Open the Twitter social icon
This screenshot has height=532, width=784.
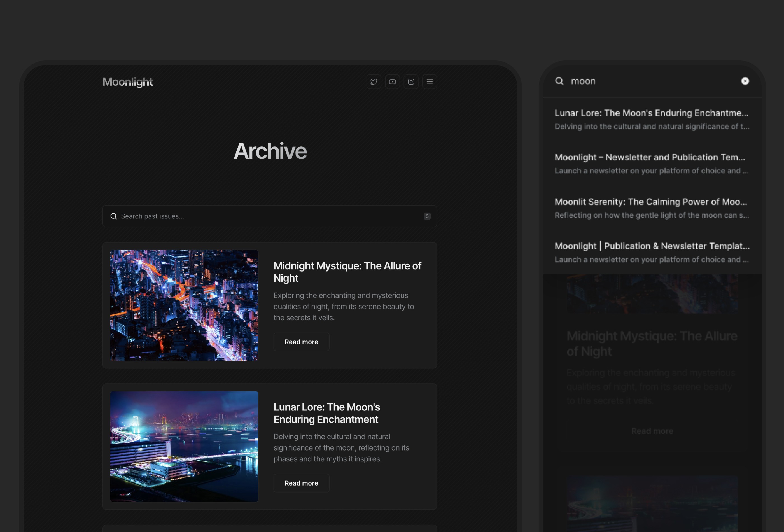(x=374, y=82)
